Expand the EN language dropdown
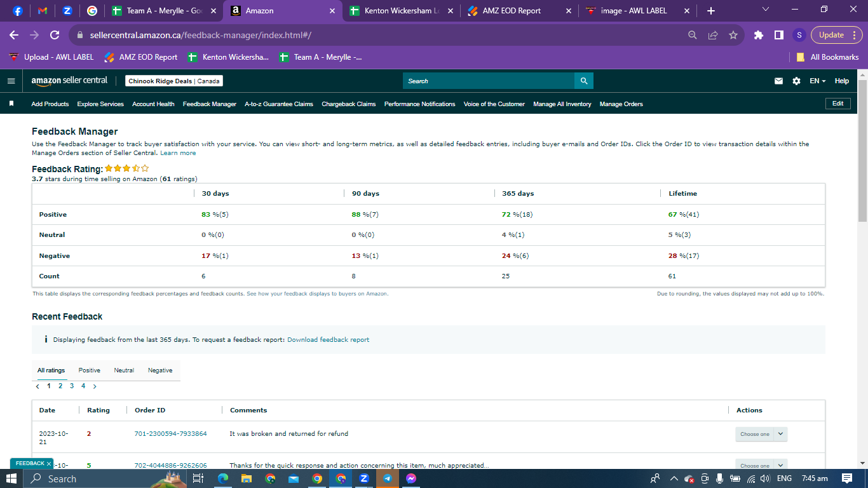This screenshot has height=488, width=868. 818,81
